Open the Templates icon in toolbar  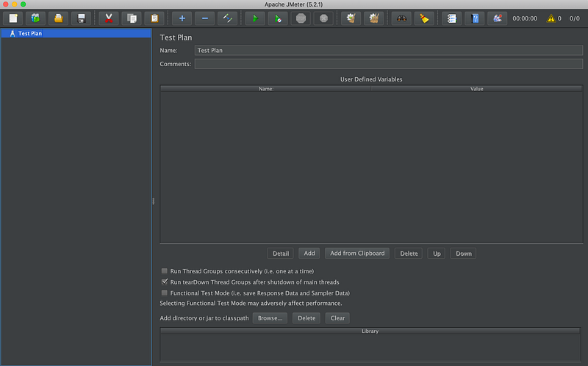[35, 18]
